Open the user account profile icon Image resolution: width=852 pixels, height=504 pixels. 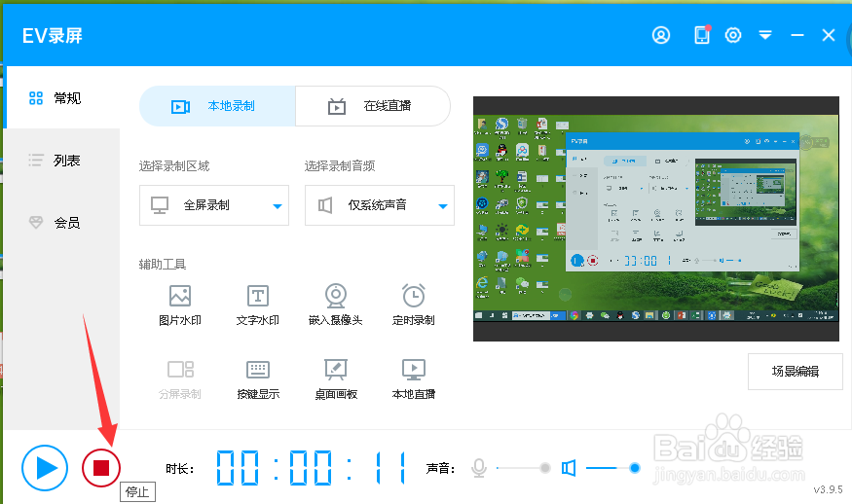[661, 35]
